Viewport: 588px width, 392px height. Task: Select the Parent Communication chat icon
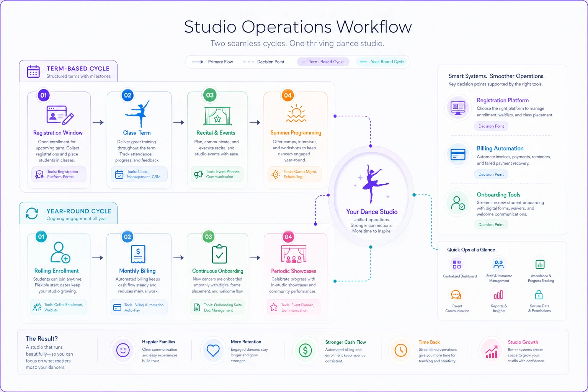coord(456,295)
